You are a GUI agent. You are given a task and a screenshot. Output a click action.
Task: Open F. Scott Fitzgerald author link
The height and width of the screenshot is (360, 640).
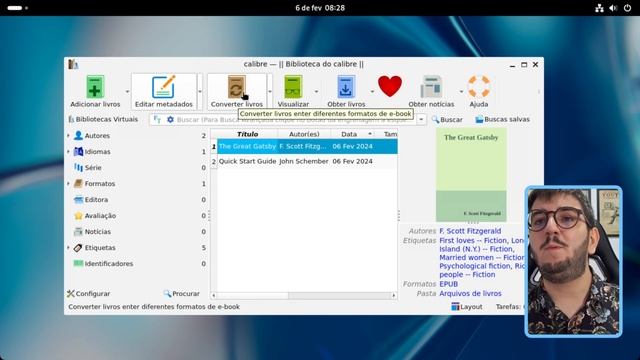click(470, 231)
